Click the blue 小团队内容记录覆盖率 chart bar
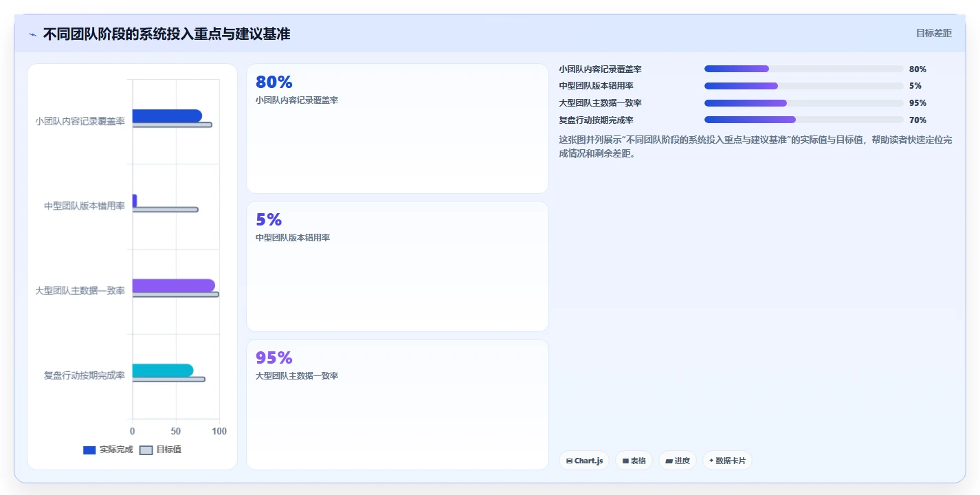 (167, 115)
